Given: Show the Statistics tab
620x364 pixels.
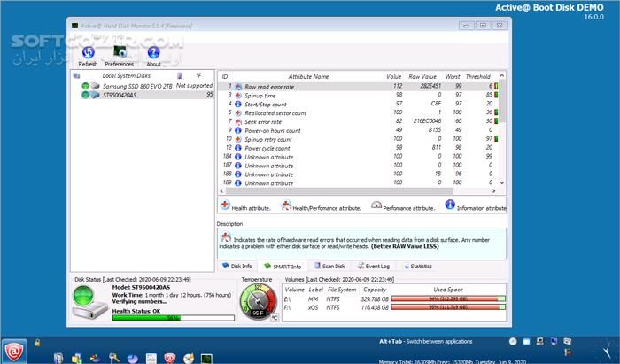Looking at the screenshot, I should click(x=420, y=266).
